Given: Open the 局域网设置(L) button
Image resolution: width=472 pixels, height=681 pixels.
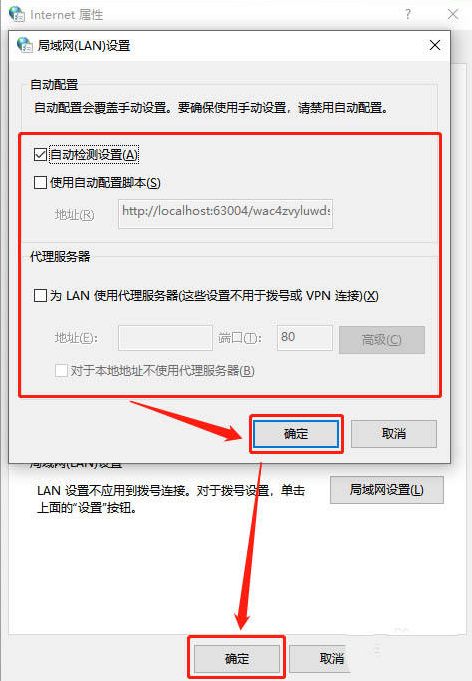Looking at the screenshot, I should coord(386,490).
